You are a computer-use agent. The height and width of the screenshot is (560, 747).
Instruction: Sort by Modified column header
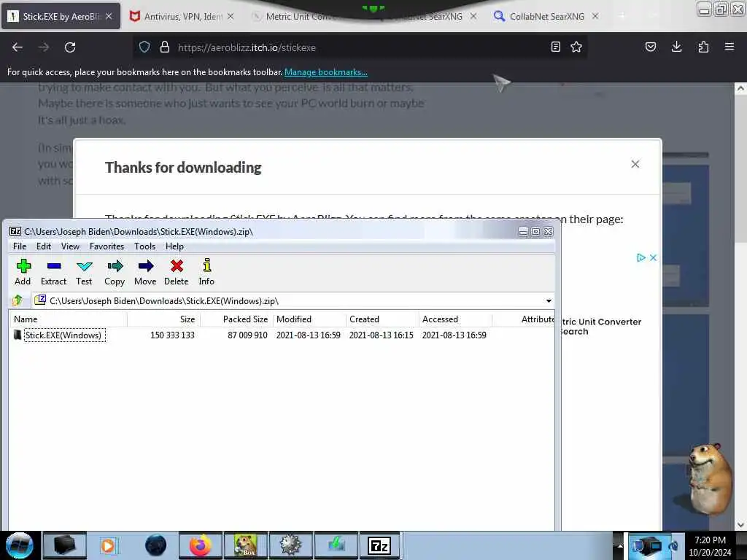click(x=309, y=319)
